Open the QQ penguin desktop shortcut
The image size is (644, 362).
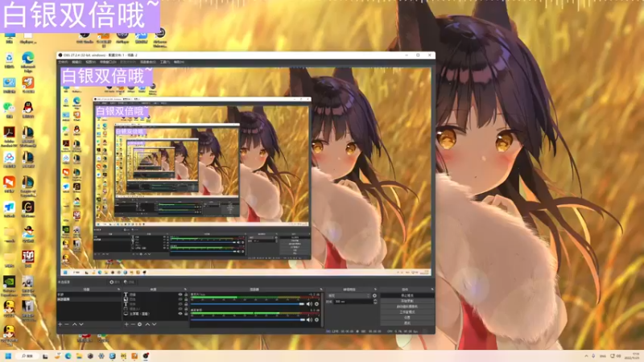(x=28, y=109)
